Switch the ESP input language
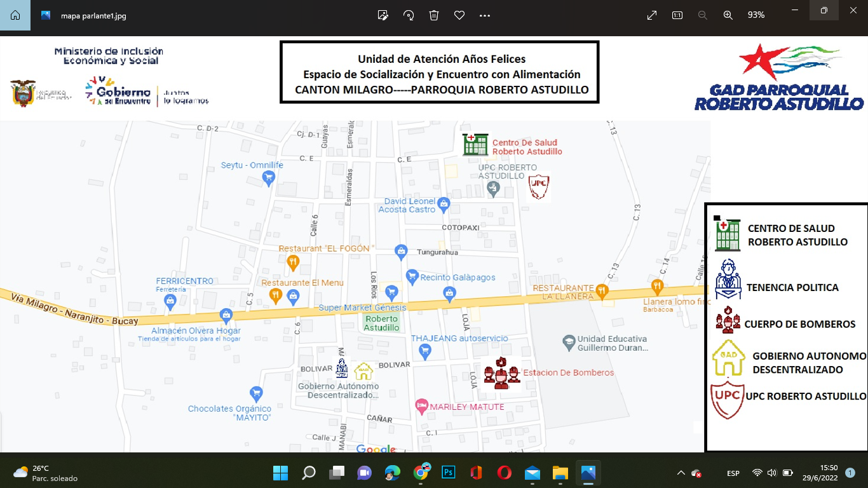Image resolution: width=868 pixels, height=488 pixels. click(733, 473)
